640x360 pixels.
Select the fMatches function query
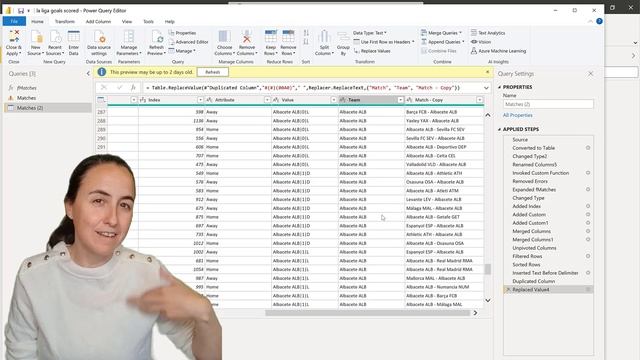pos(48,88)
